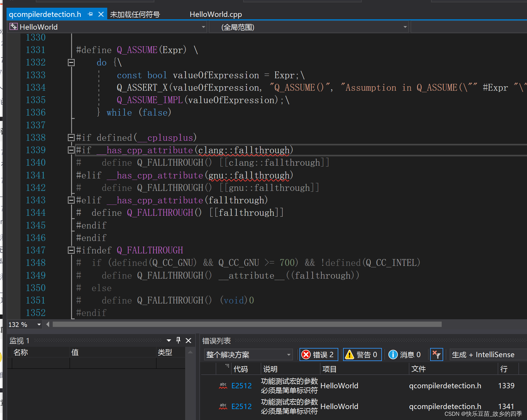The width and height of the screenshot is (527, 420).
Task: Collapse the #if defined block at line 1338
Action: (71, 138)
